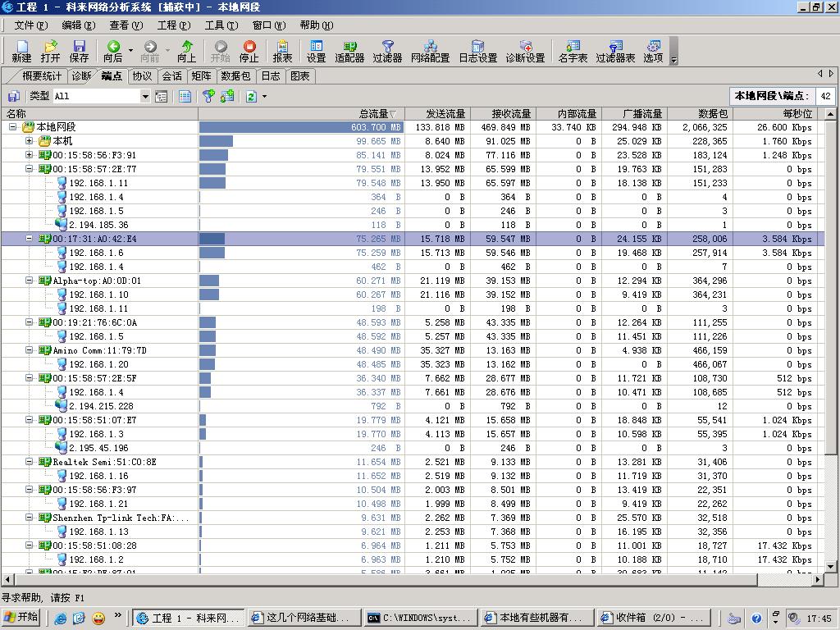840x630 pixels.
Task: Click the 报表 (Report) toolbar icon
Action: pos(282,51)
